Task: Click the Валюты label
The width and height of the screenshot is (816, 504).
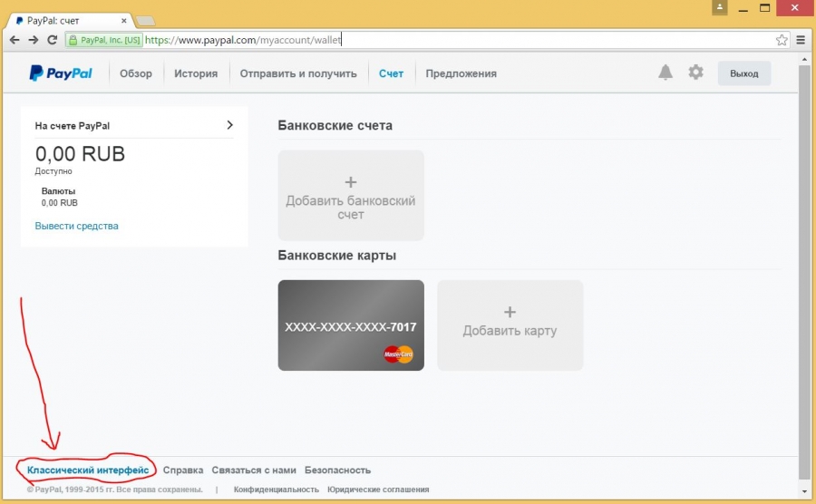Action: click(x=58, y=191)
